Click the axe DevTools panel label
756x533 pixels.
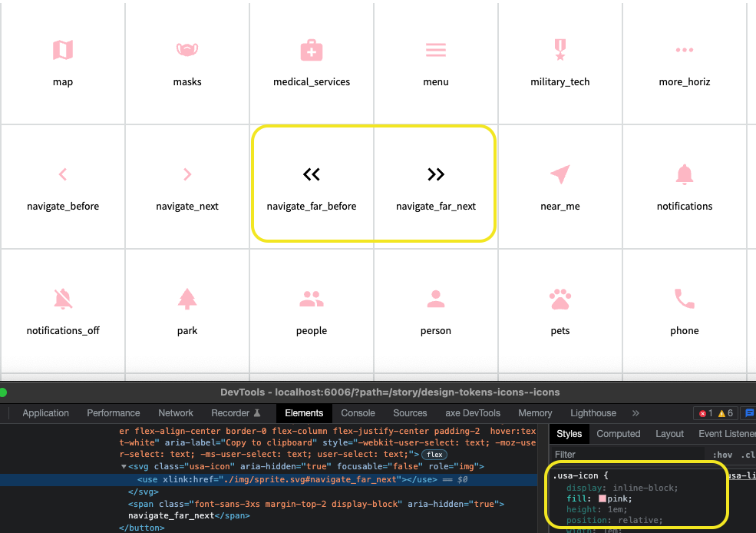[472, 412]
